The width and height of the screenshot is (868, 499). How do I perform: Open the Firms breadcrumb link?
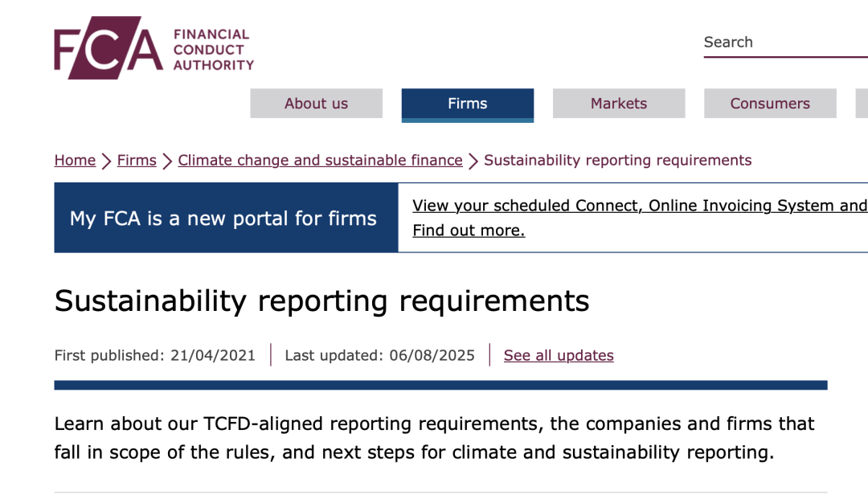[137, 161]
